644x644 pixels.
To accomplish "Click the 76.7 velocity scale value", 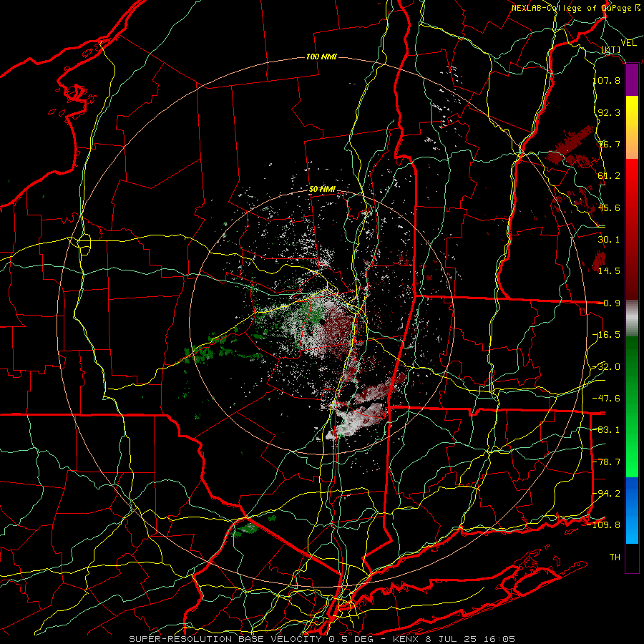I will [x=609, y=144].
